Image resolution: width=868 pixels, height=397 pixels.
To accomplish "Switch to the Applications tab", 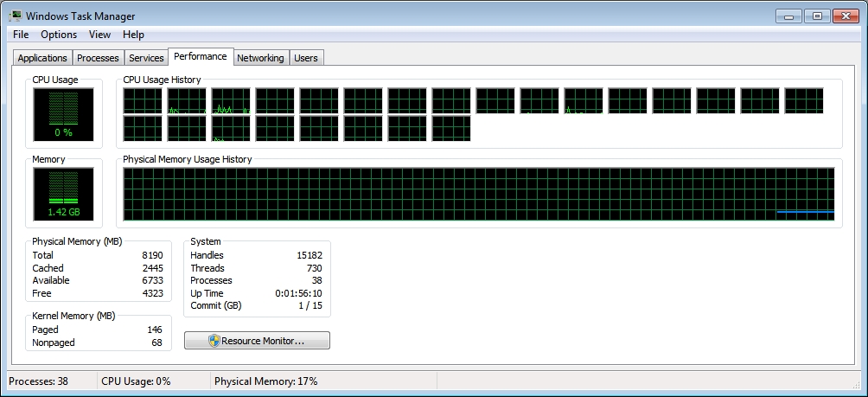I will point(42,58).
